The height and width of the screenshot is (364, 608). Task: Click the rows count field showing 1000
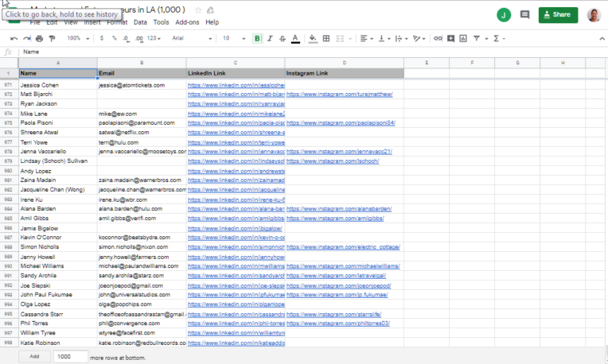tap(71, 357)
